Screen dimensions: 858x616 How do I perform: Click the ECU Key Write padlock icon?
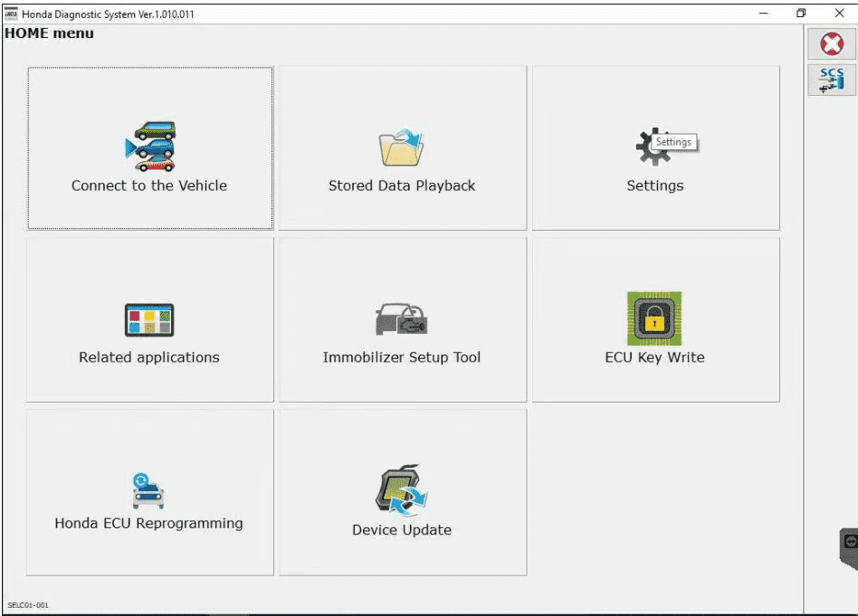(654, 318)
